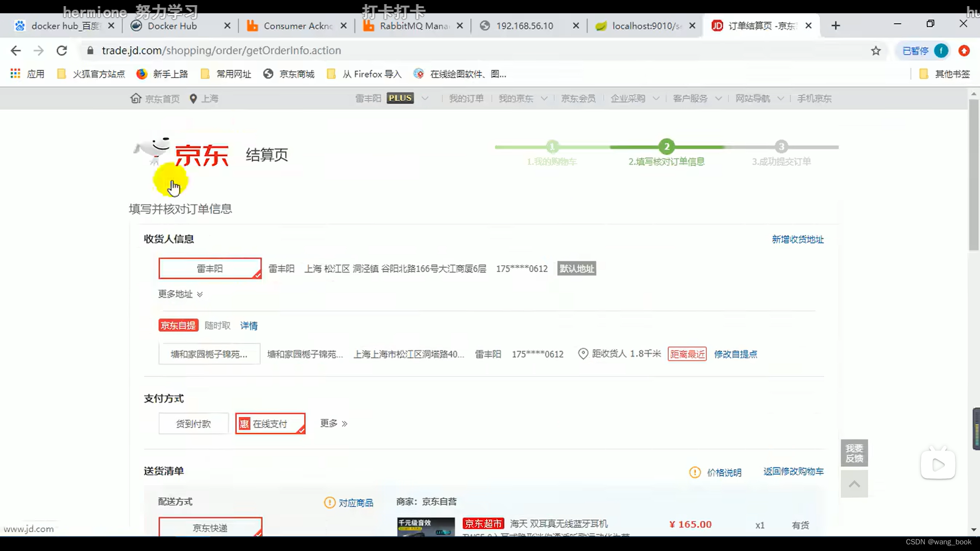The height and width of the screenshot is (551, 980).
Task: Open a new tab with plus button
Action: 836,26
